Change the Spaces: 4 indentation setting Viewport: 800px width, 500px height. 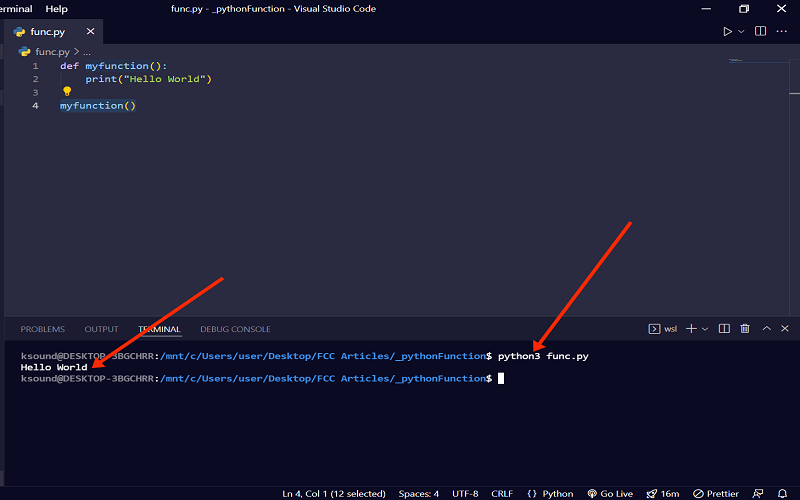(x=417, y=493)
